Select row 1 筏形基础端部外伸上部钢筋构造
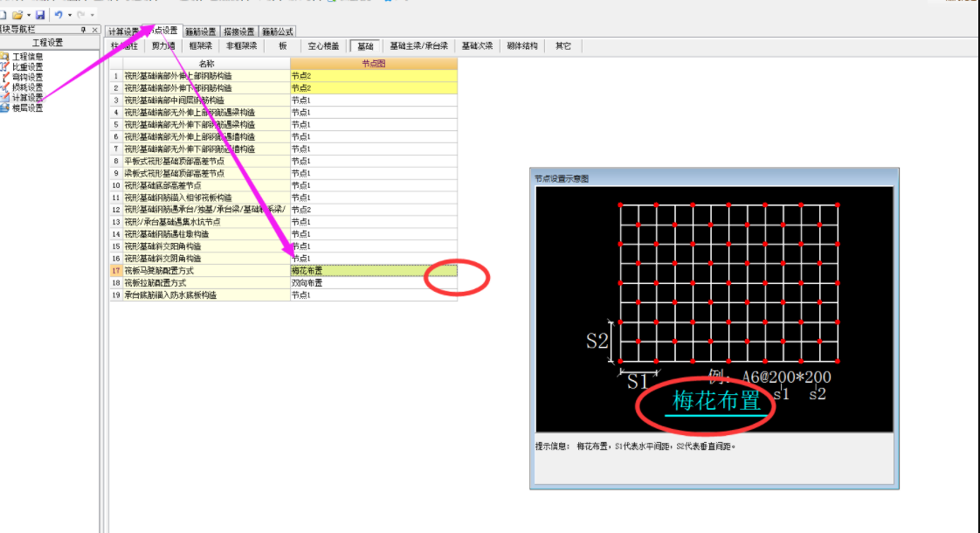Image resolution: width=980 pixels, height=533 pixels. 206,76
